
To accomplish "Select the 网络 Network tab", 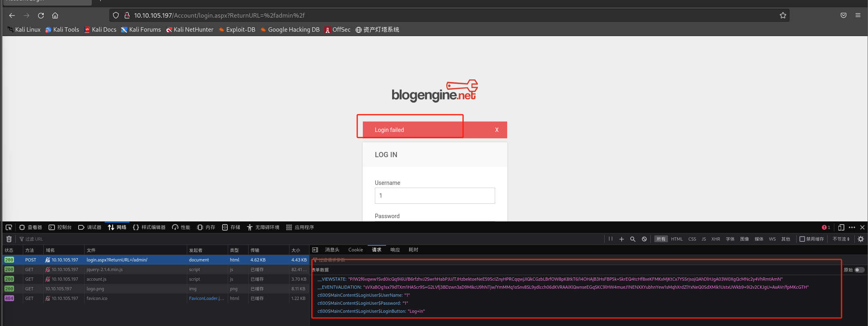I will 117,227.
